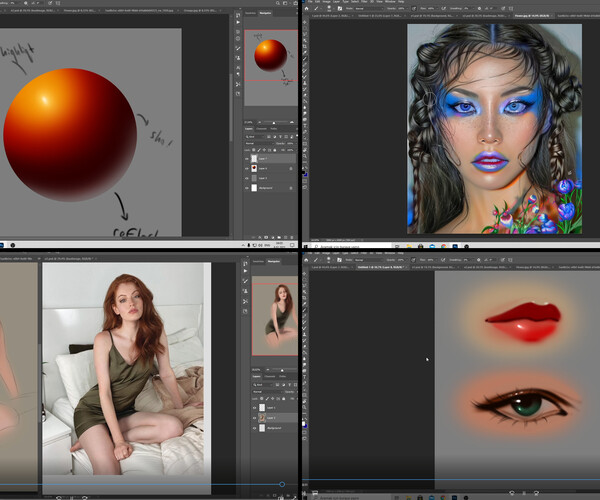Screen dimensions: 600x500
Task: Click the new layer icon in the sphere window Layers panel
Action: pos(285,238)
